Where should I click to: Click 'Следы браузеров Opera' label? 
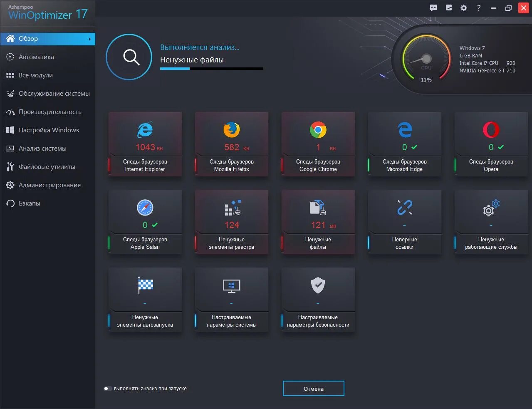pyautogui.click(x=491, y=165)
